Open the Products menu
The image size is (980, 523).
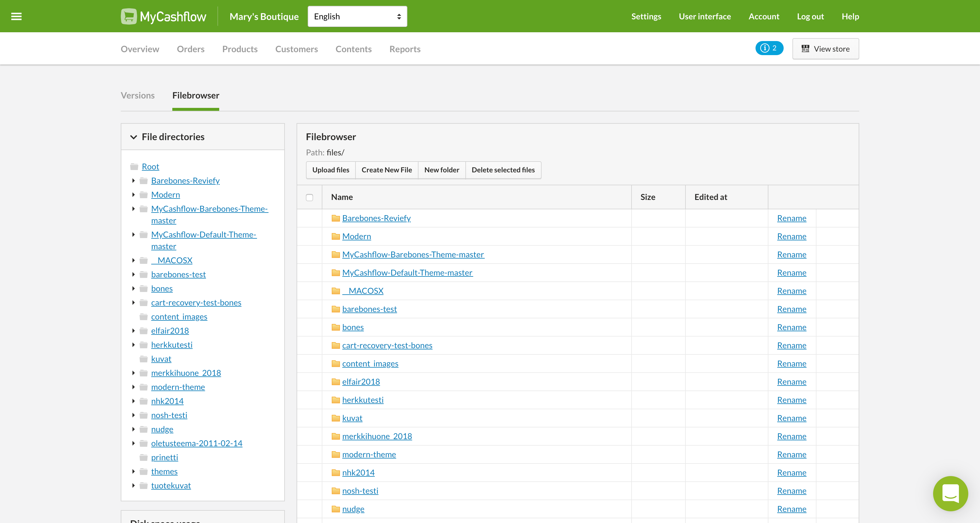point(240,49)
